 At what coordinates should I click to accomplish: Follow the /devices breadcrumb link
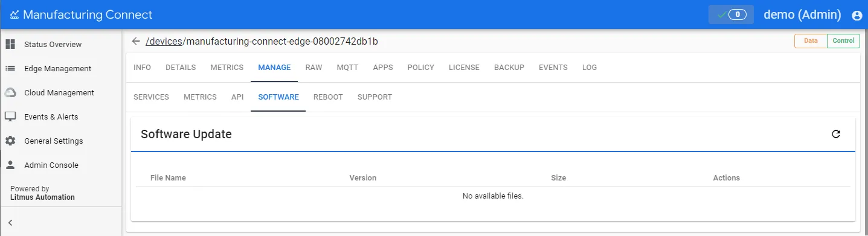coord(164,41)
